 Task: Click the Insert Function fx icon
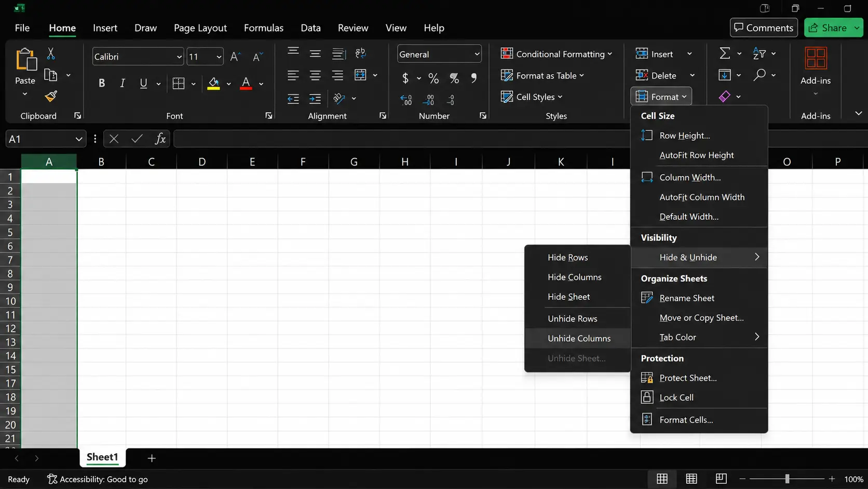[160, 139]
